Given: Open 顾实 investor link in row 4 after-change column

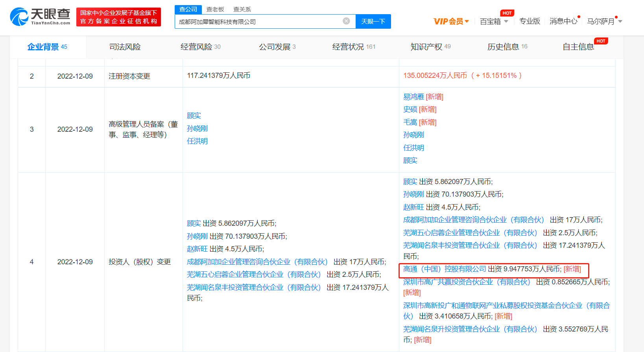Looking at the screenshot, I should click(410, 182).
